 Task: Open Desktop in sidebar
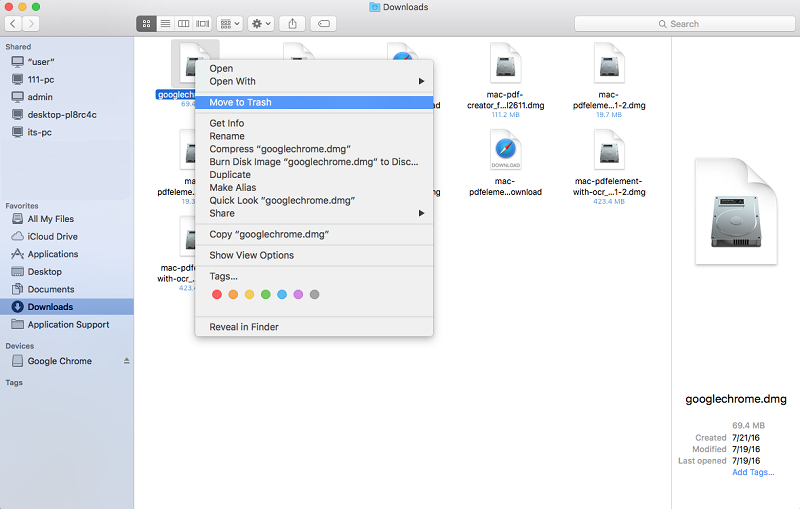tap(66, 272)
